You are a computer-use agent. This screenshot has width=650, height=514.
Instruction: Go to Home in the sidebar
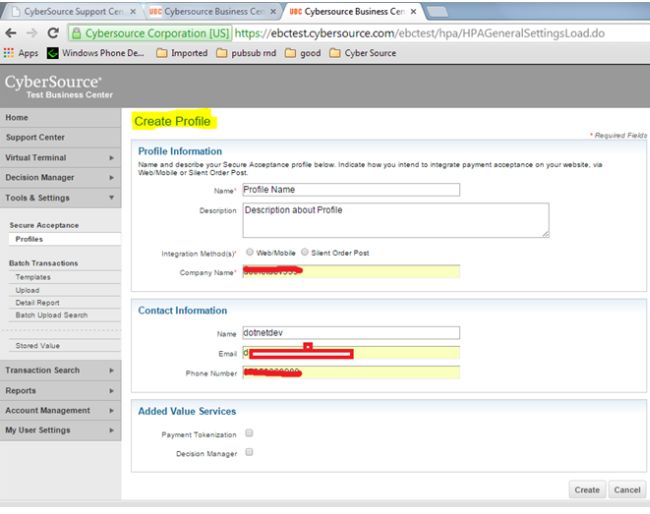click(x=61, y=117)
